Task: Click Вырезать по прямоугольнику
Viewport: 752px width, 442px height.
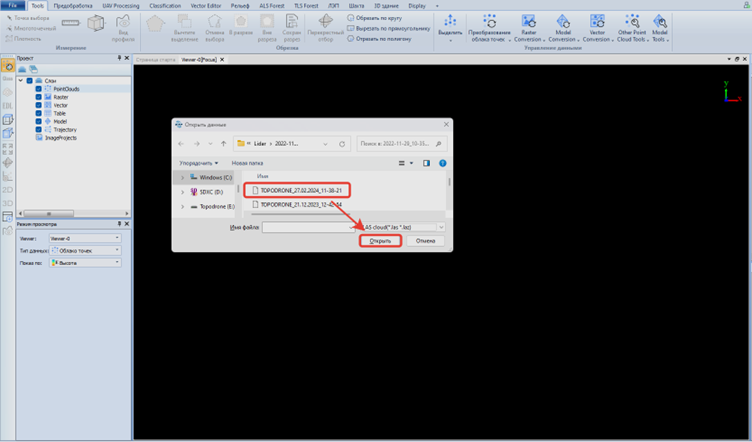Action: tap(388, 28)
